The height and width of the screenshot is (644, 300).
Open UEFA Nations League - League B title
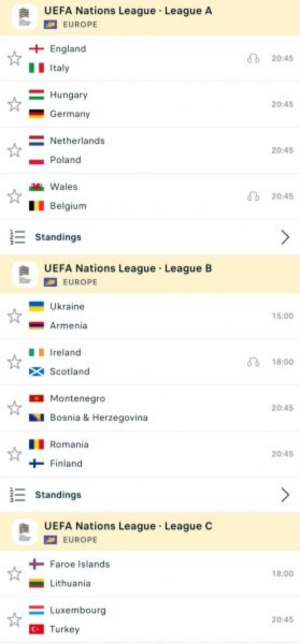point(128,269)
